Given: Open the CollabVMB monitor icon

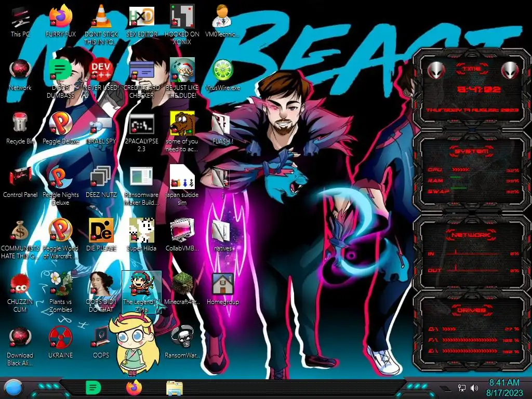Looking at the screenshot, I should 182,230.
